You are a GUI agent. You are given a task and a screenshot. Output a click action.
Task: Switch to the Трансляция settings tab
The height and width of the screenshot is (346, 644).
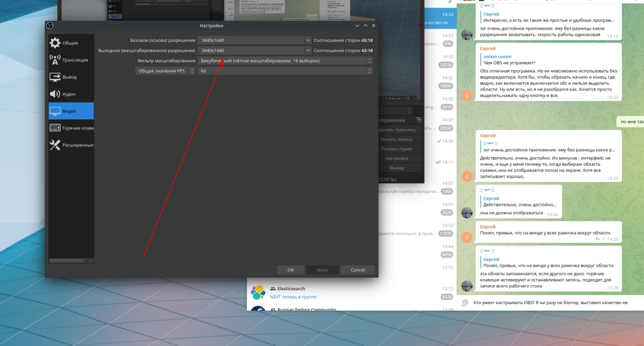[x=71, y=60]
